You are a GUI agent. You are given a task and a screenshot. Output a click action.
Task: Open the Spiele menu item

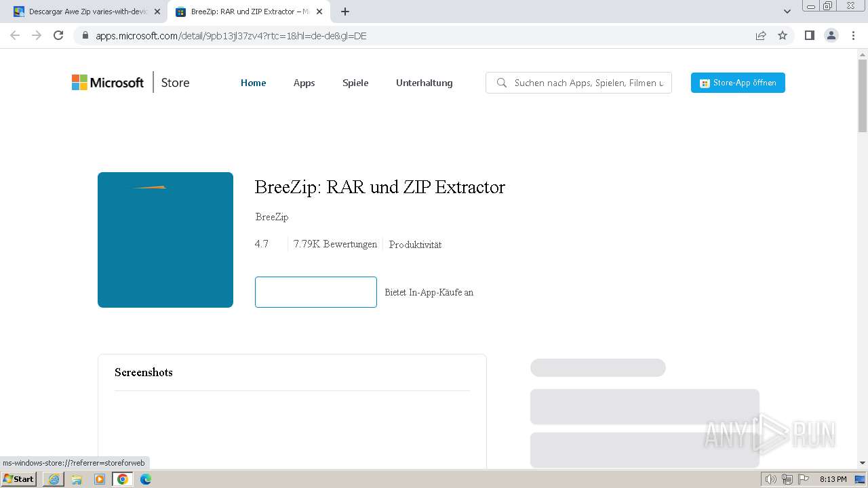tap(355, 83)
